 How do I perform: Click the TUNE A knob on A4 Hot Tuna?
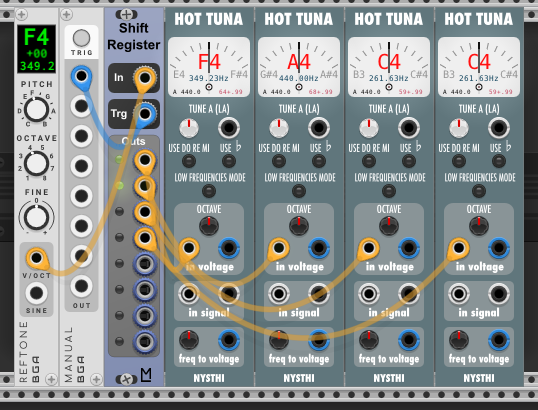tap(279, 128)
